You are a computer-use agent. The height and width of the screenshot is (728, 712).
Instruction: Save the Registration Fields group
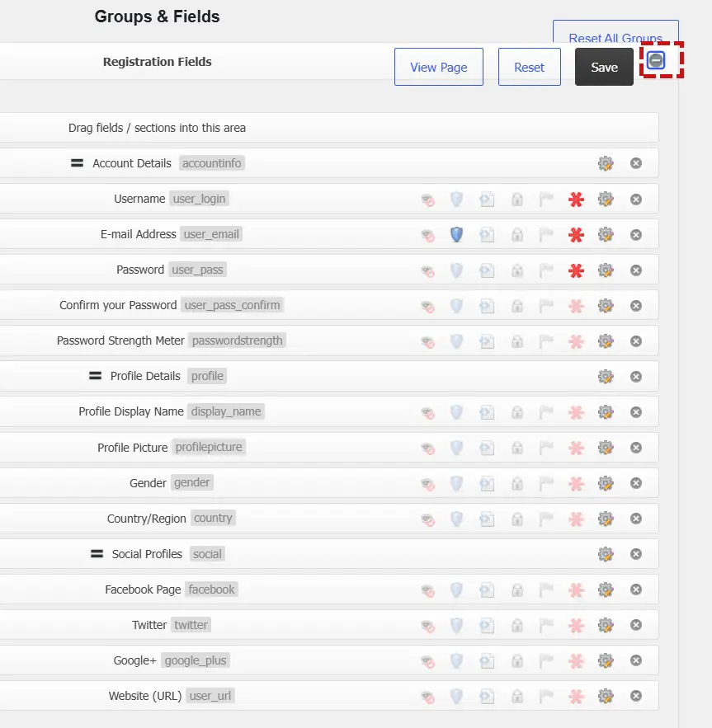click(604, 67)
